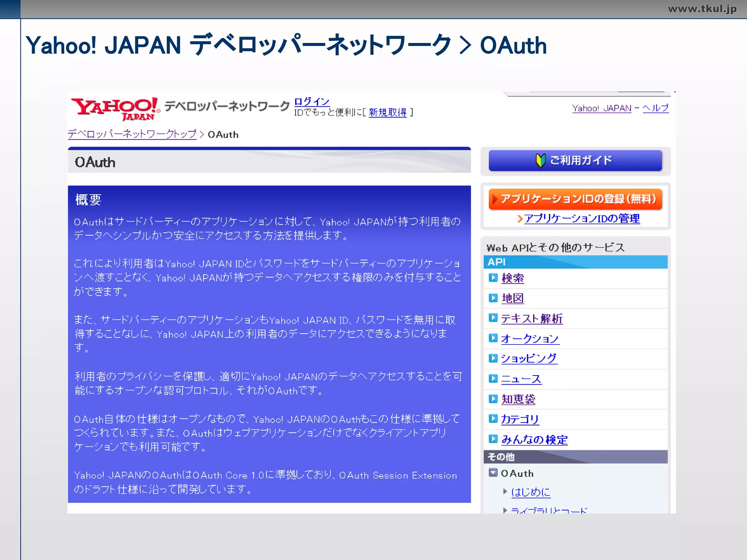This screenshot has height=560, width=747.
Task: Collapse the OAuth section in その他
Action: tap(493, 473)
